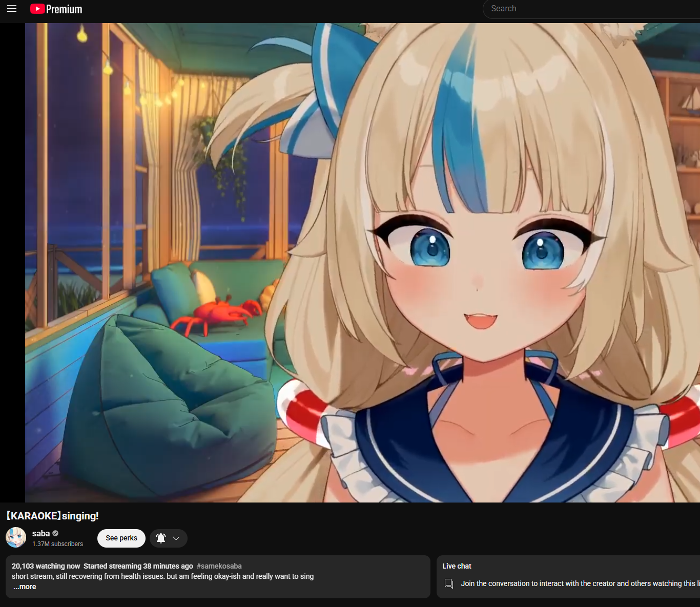The height and width of the screenshot is (607, 700).
Task: Click 'Started streaming 38 minutes ago' text
Action: (x=138, y=566)
